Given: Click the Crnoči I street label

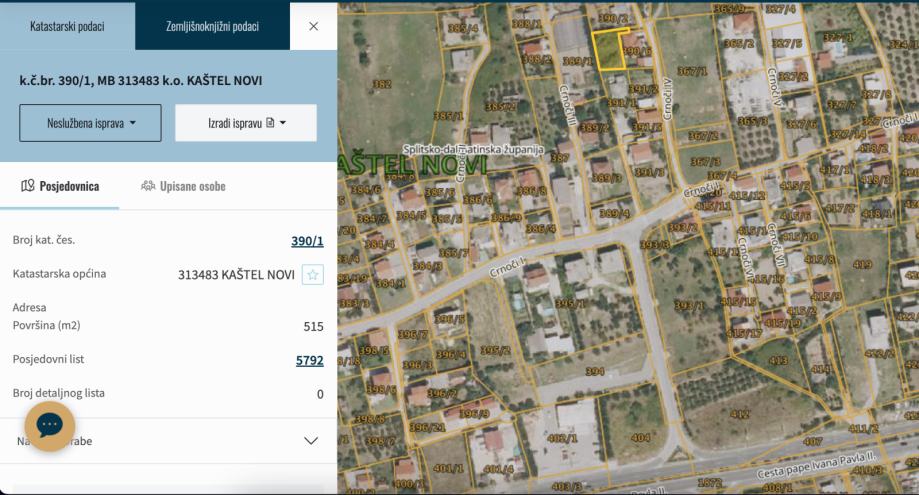Looking at the screenshot, I should 508,267.
